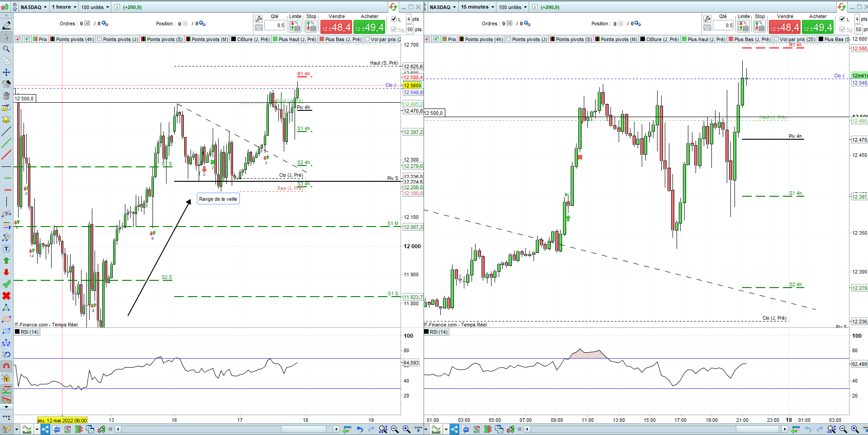Click the left chart horizontal scrollbar thumb

304,429
